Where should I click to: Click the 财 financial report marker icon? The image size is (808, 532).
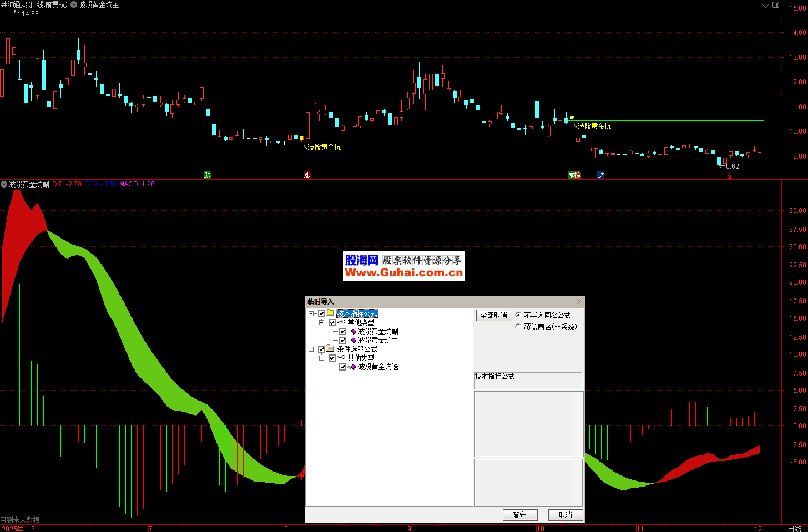coord(600,175)
